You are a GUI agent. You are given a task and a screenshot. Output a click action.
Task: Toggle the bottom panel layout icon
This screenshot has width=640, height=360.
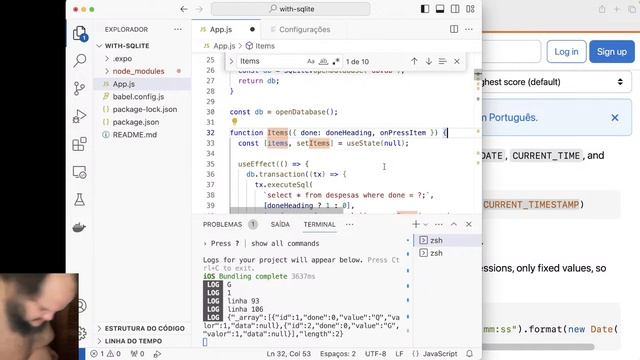point(440,9)
